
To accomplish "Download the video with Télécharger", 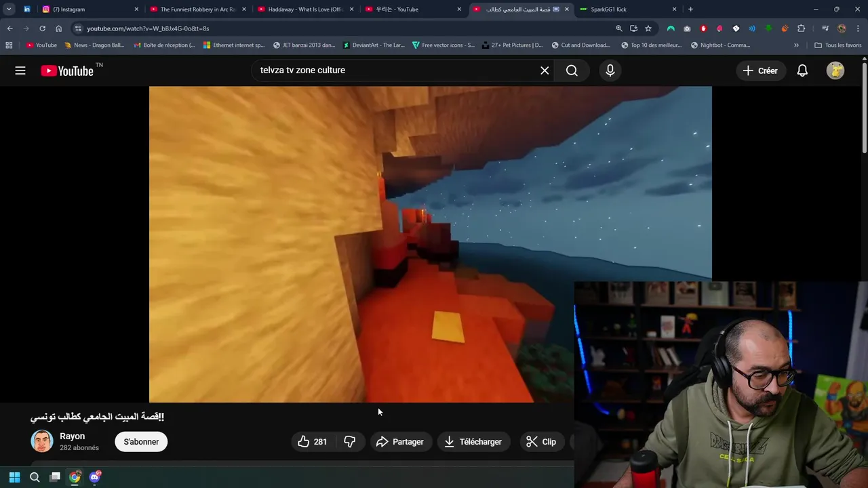I will (x=473, y=442).
